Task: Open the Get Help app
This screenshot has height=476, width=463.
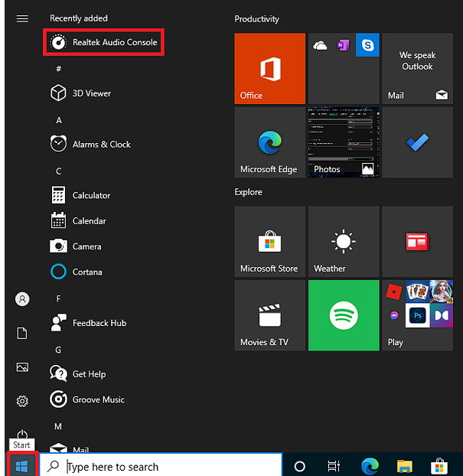Action: point(78,373)
